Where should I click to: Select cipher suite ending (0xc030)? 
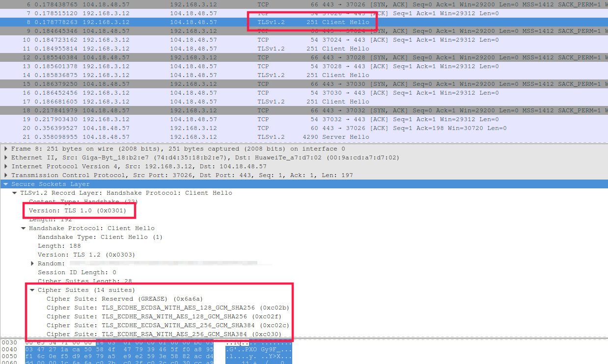tap(164, 334)
